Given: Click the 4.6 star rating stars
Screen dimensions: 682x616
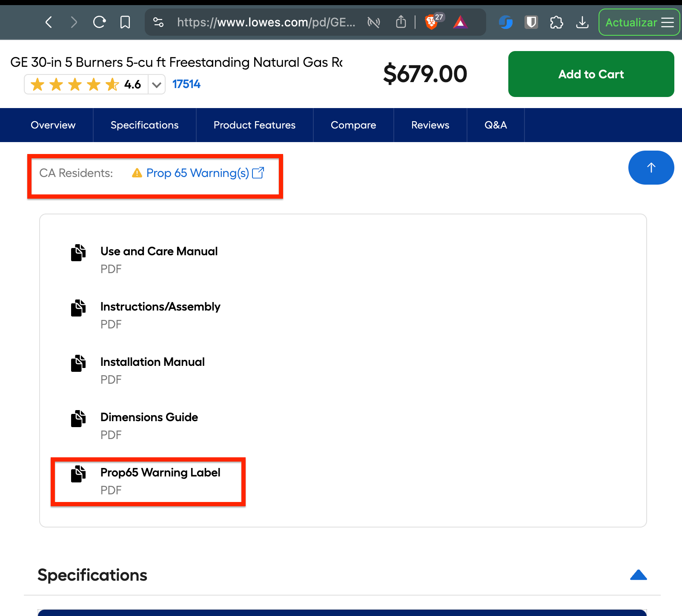Looking at the screenshot, I should coord(75,84).
